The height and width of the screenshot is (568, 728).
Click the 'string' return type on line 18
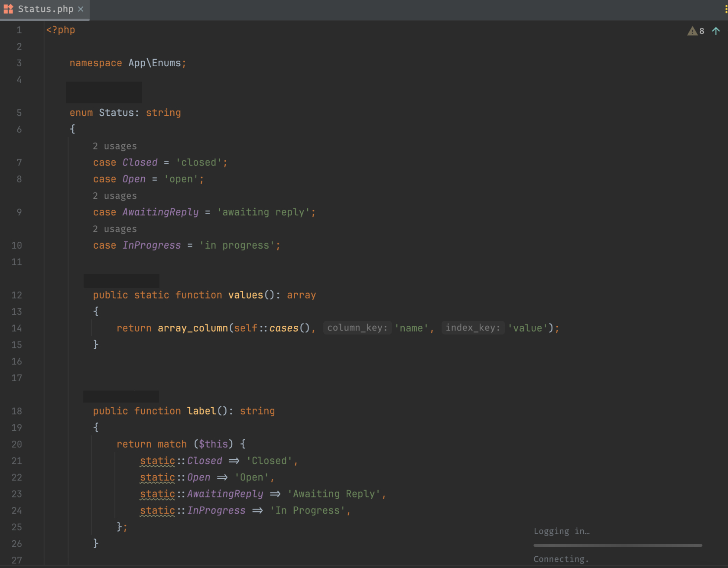(257, 411)
